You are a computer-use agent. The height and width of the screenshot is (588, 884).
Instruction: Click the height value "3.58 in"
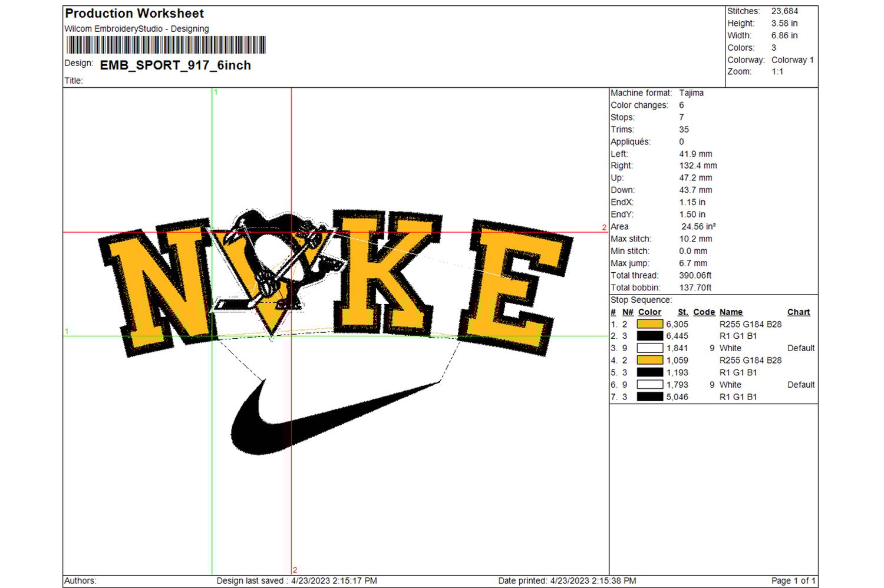[784, 24]
